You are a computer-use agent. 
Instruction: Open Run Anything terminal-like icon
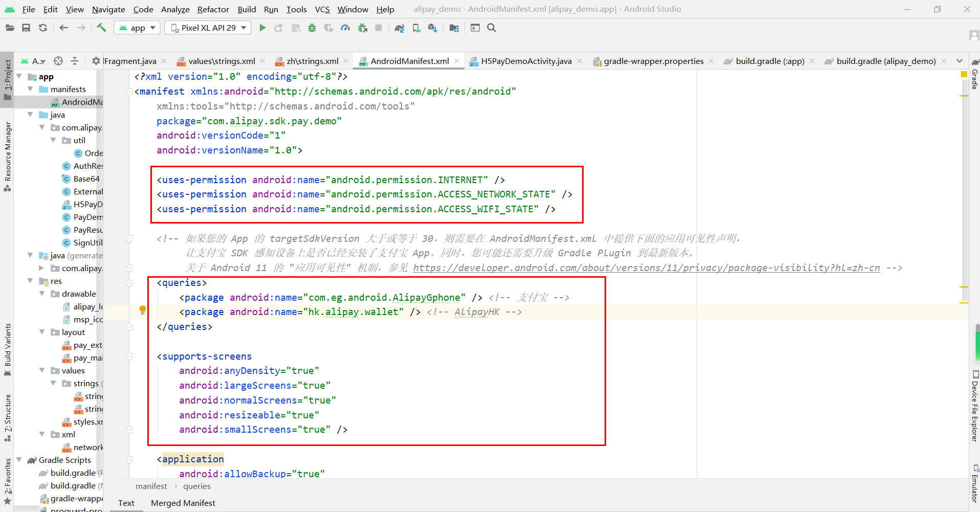pyautogui.click(x=475, y=28)
